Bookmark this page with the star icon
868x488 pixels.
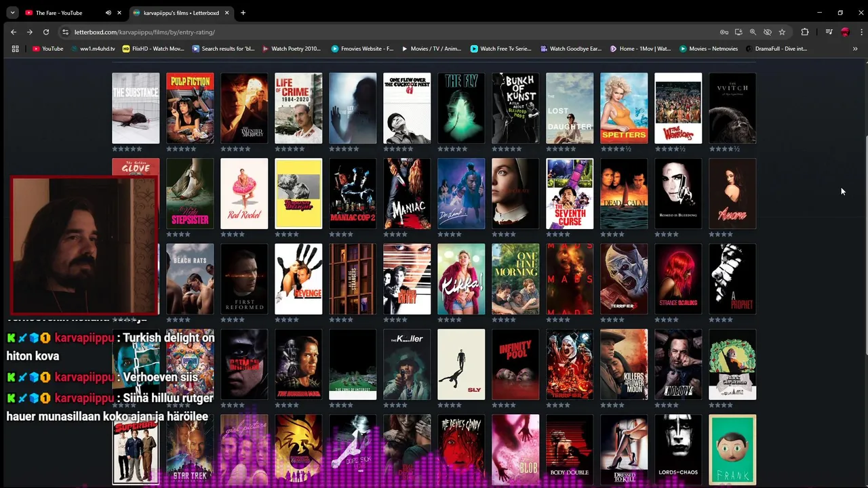pos(782,32)
